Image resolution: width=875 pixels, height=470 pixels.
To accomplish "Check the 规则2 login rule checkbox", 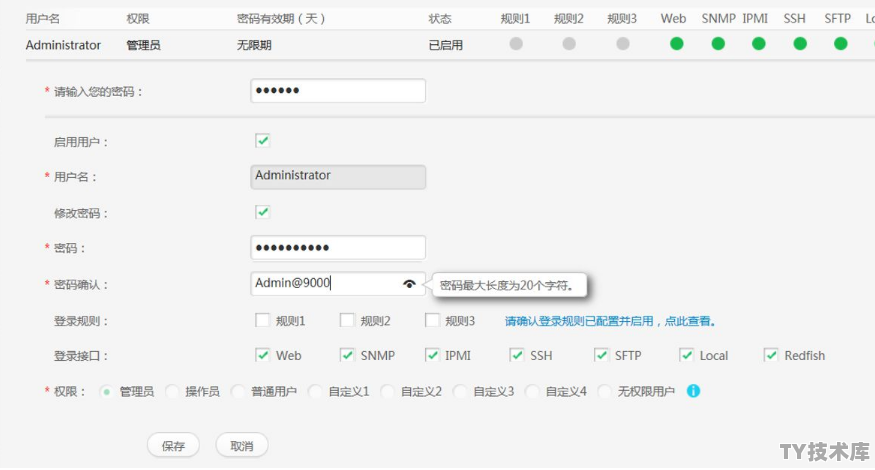I will pyautogui.click(x=347, y=320).
